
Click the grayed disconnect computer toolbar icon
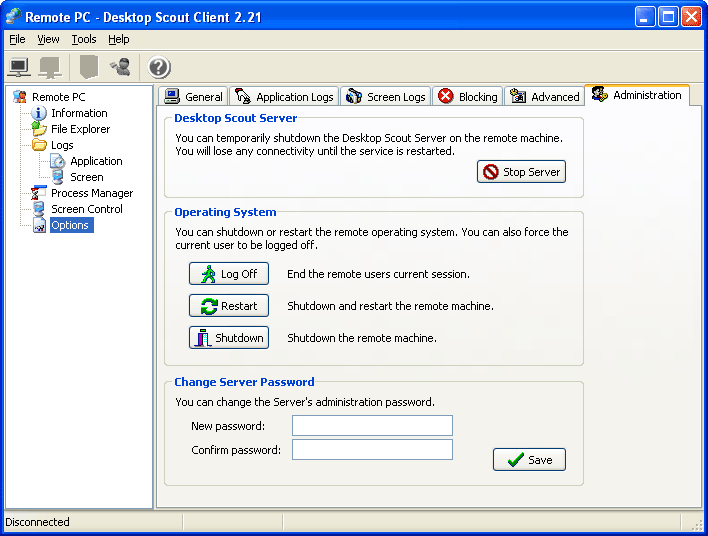pos(50,67)
